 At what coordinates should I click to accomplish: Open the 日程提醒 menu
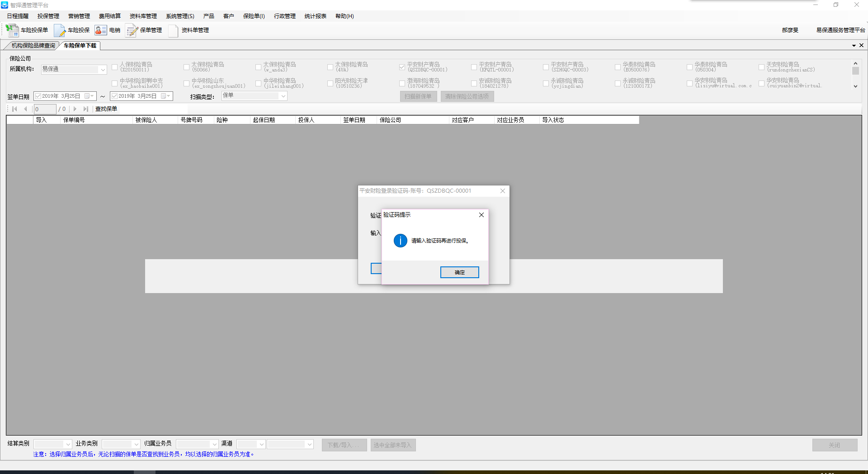18,16
